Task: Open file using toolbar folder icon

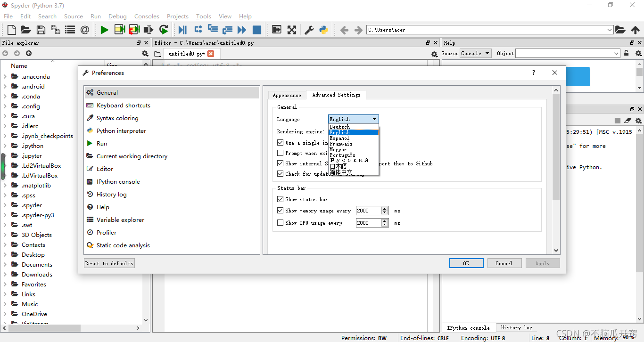Action: coord(26,30)
